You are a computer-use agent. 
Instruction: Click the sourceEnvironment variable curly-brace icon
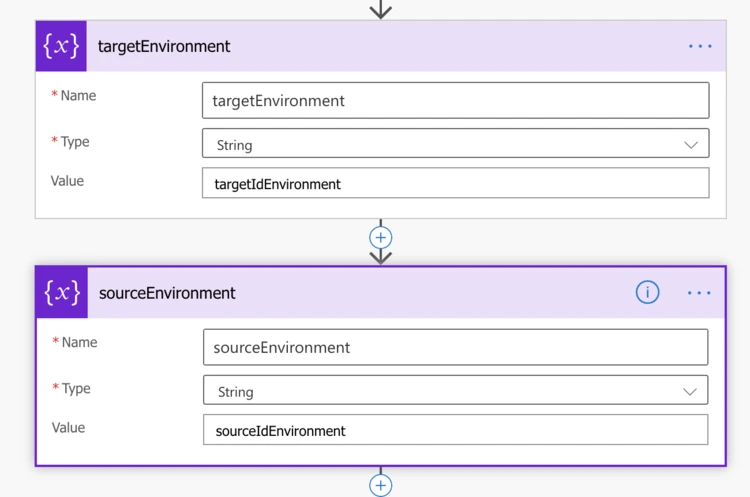pos(62,292)
